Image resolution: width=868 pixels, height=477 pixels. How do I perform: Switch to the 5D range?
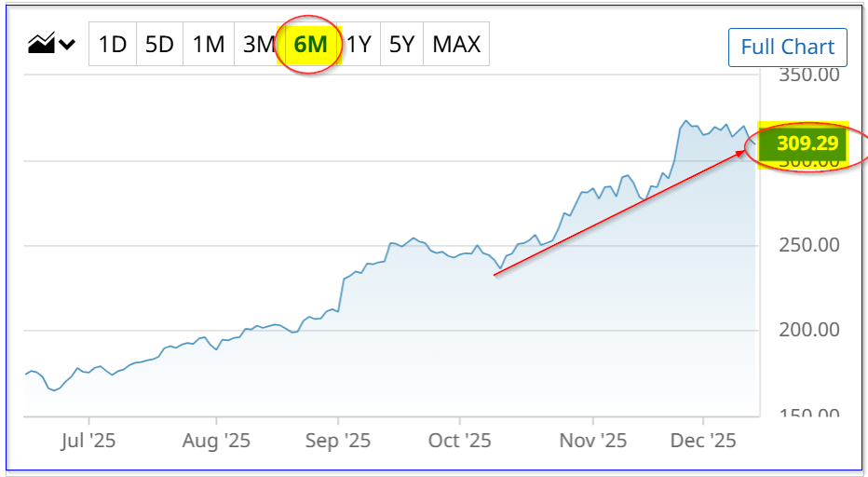point(160,44)
